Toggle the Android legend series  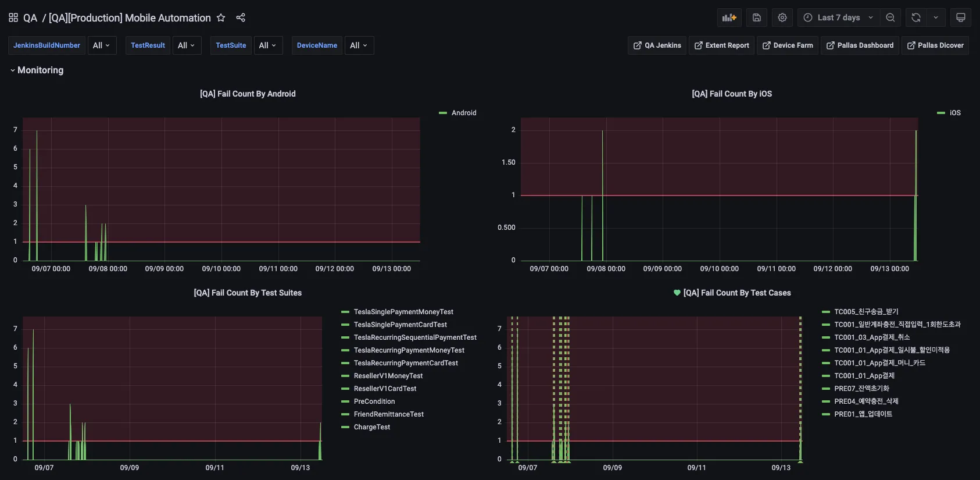click(464, 113)
